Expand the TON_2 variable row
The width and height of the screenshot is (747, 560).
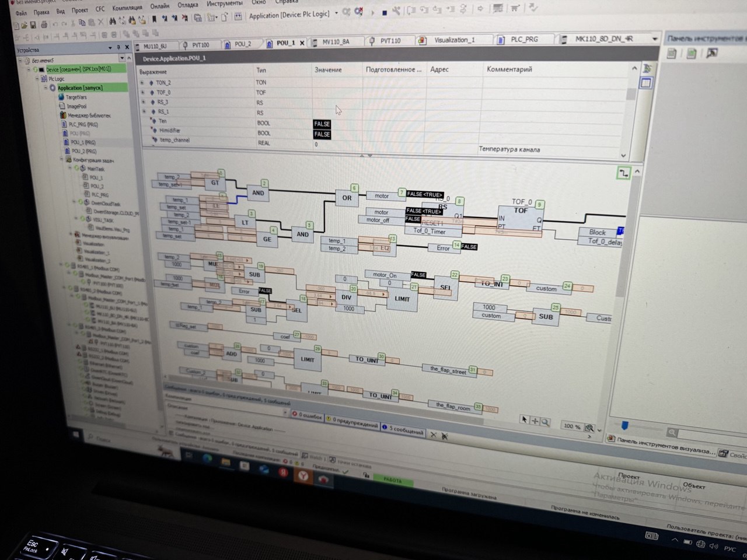[x=142, y=83]
